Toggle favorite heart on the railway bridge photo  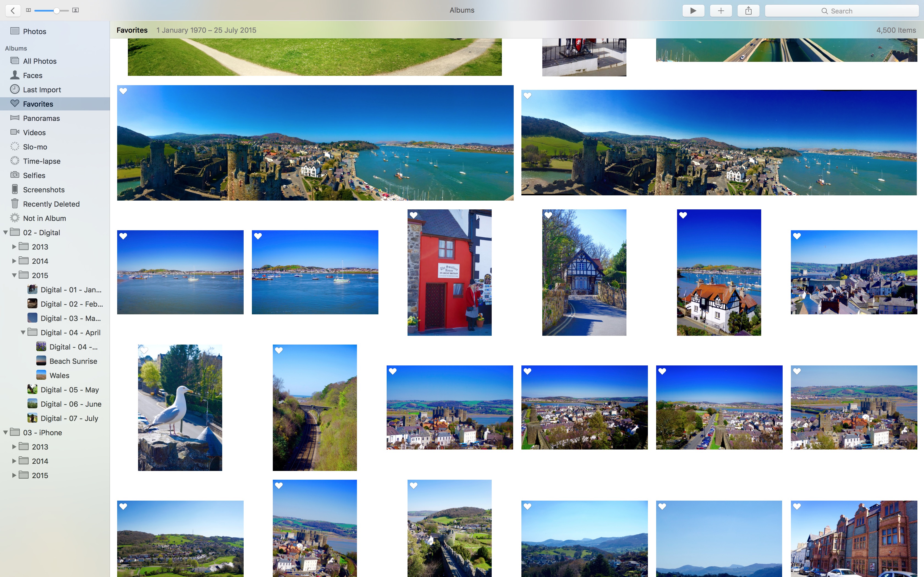(279, 350)
